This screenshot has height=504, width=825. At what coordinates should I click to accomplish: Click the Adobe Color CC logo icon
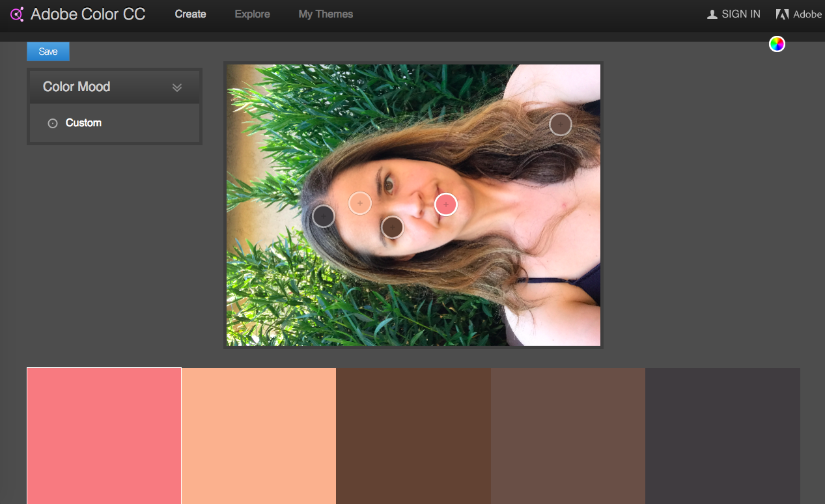pyautogui.click(x=17, y=14)
